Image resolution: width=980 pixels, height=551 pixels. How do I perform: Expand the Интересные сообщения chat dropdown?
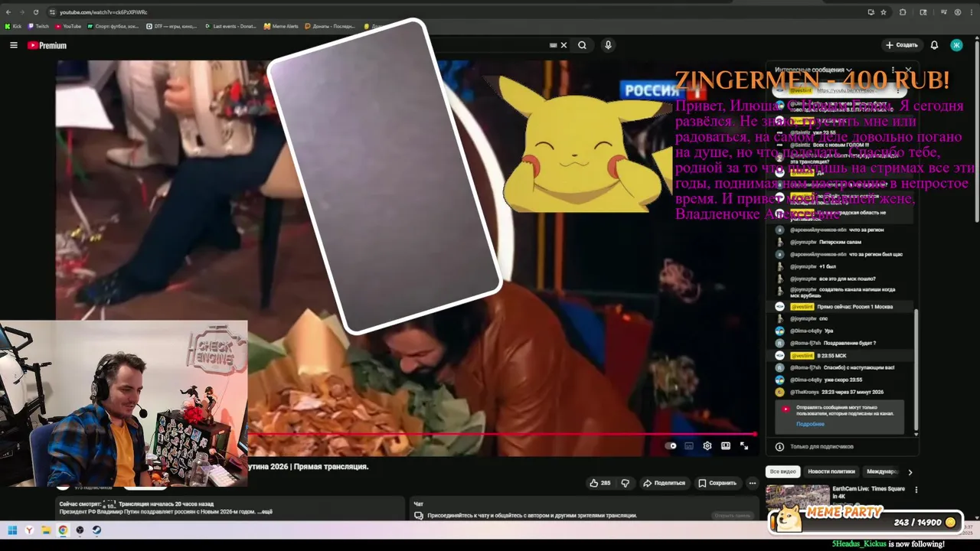[813, 70]
